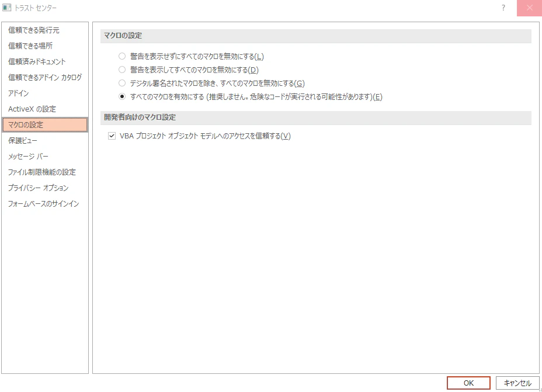The image size is (542, 392).
Task: Click the Excel icon in title bar
Action: (6, 8)
